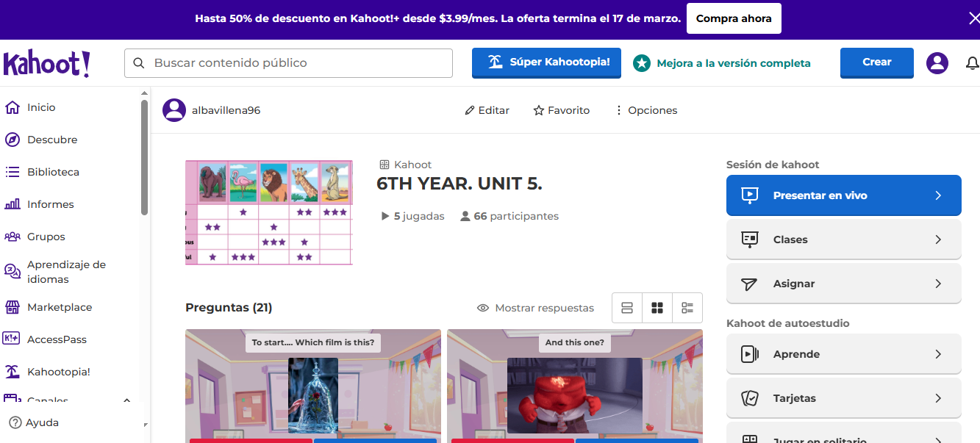
Task: Click the Compra ahora button
Action: 733,18
